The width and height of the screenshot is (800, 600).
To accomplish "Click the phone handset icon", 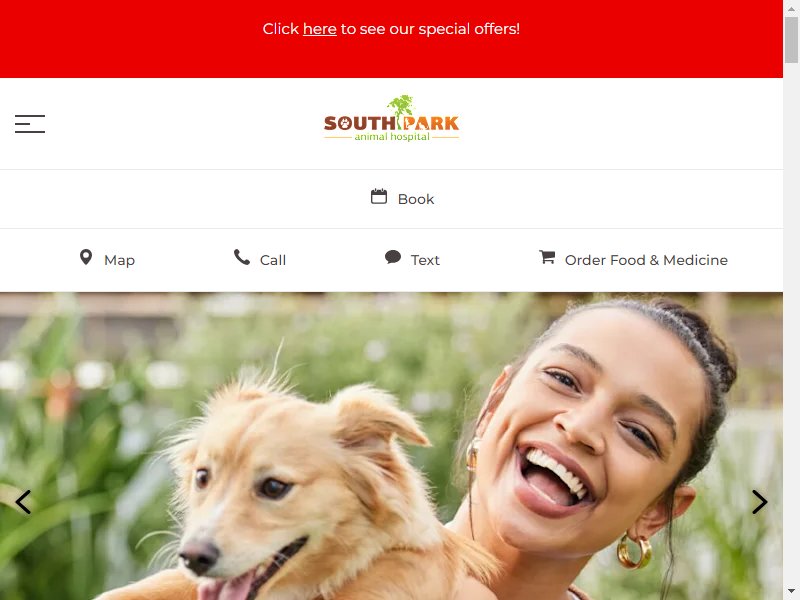I will [x=242, y=257].
